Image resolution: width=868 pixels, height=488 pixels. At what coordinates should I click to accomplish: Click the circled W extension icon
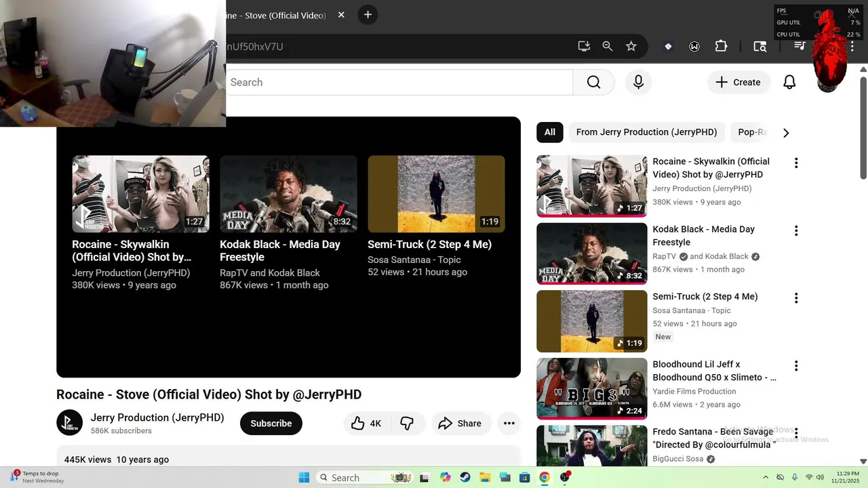694,46
